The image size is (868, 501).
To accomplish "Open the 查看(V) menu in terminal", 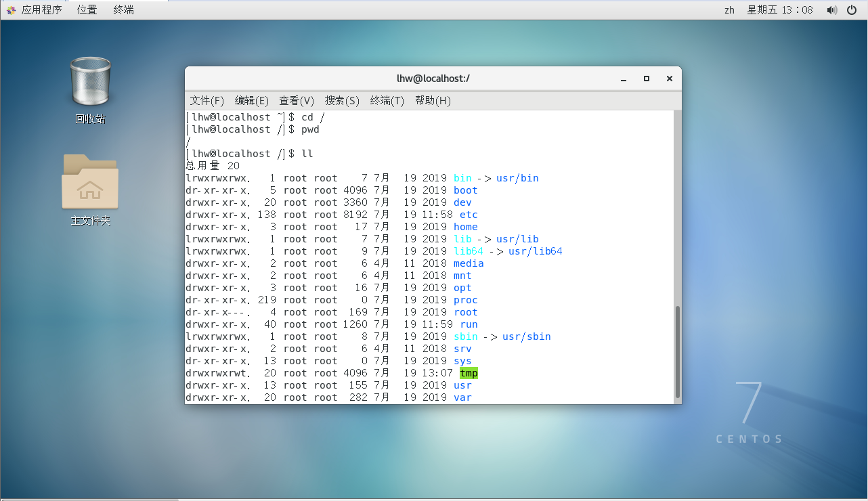I will [297, 101].
